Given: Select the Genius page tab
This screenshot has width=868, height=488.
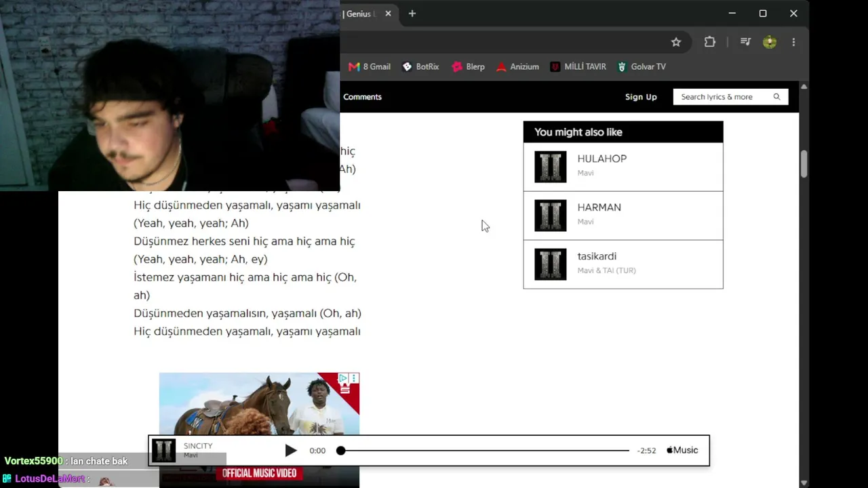Looking at the screenshot, I should [359, 14].
